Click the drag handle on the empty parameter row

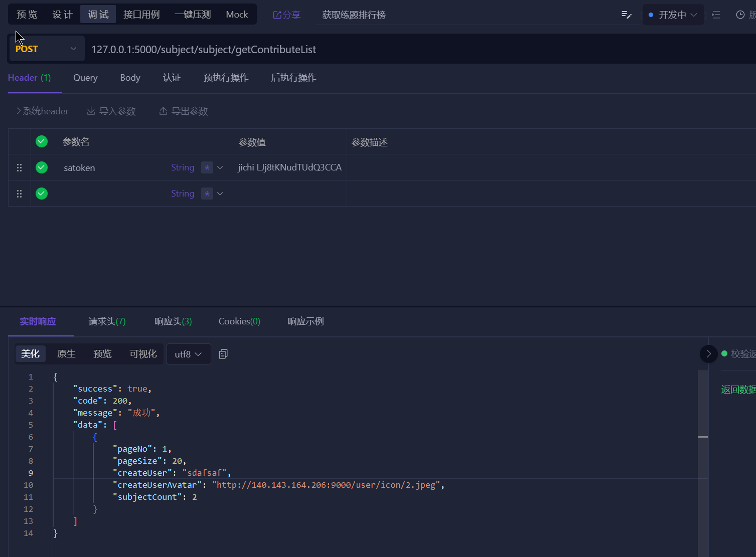coord(20,194)
